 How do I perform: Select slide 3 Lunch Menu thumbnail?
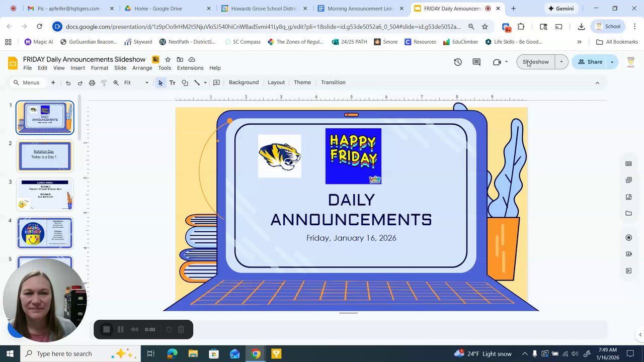click(45, 194)
